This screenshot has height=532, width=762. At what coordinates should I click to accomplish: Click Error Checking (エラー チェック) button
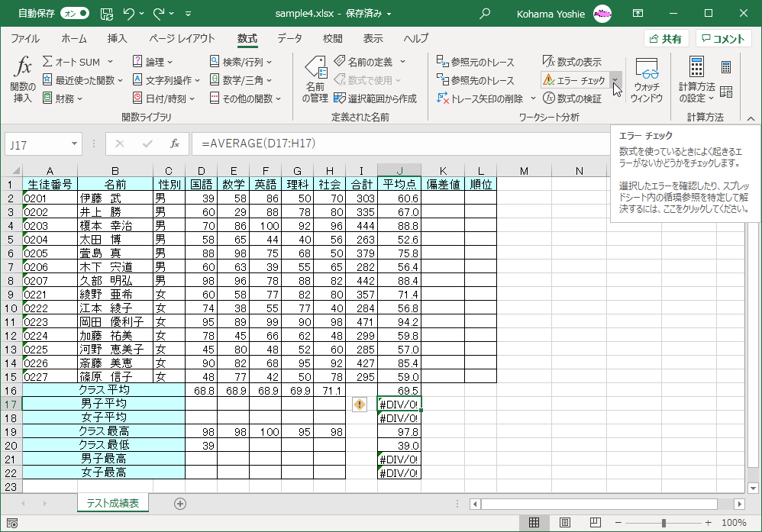[574, 80]
